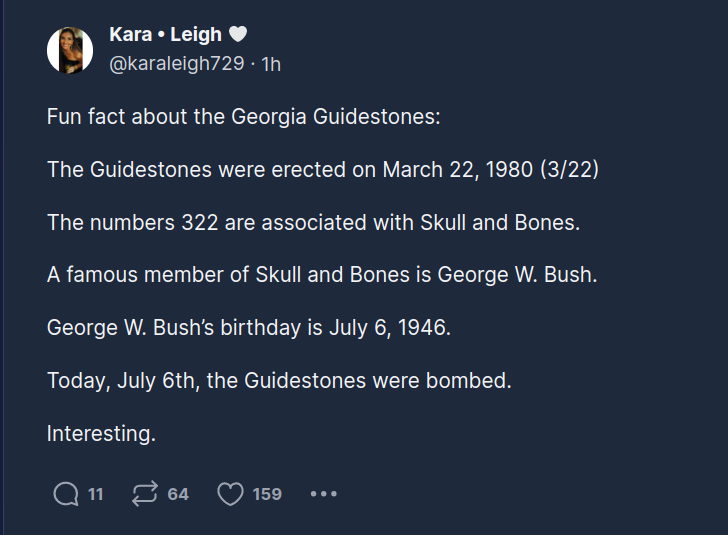Click the line mentioning Skull and Bones numbers 322

click(x=313, y=223)
